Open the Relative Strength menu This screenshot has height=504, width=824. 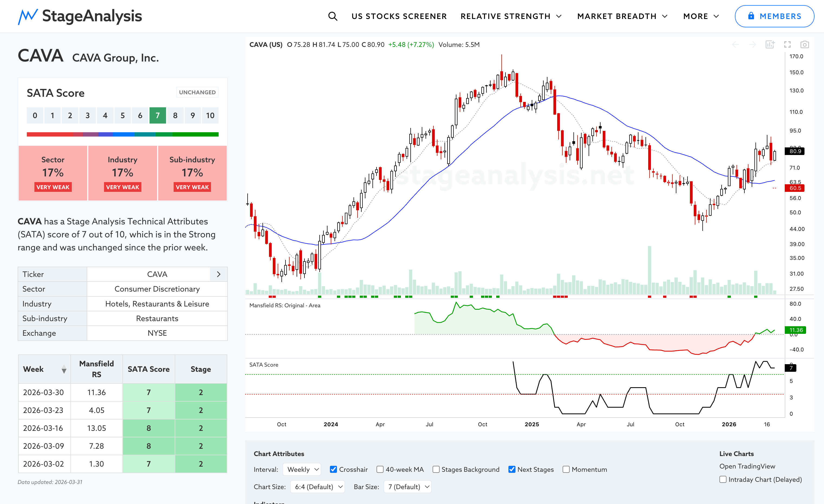point(511,16)
